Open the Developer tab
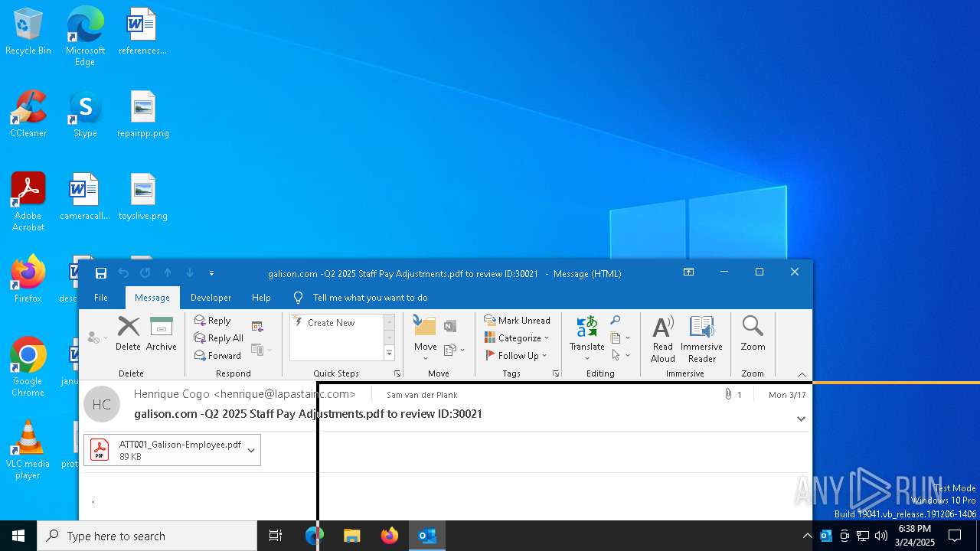This screenshot has width=980, height=551. click(x=211, y=298)
